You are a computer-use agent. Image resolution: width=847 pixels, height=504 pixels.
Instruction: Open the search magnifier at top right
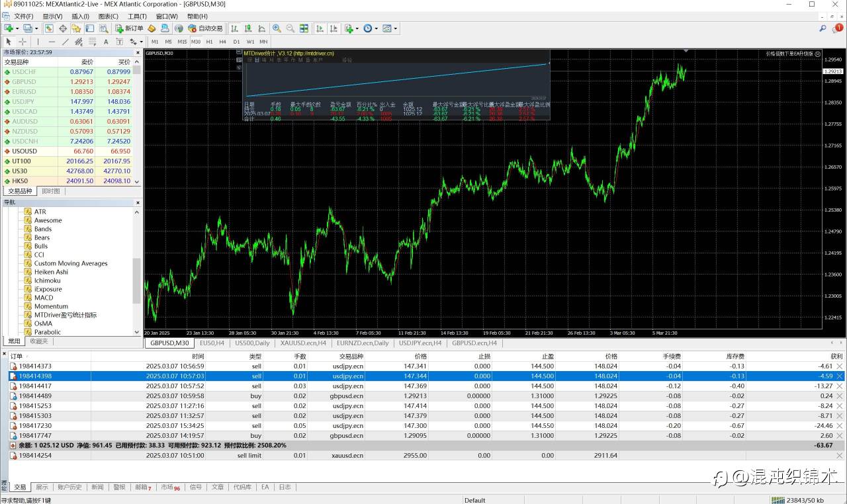tap(823, 28)
